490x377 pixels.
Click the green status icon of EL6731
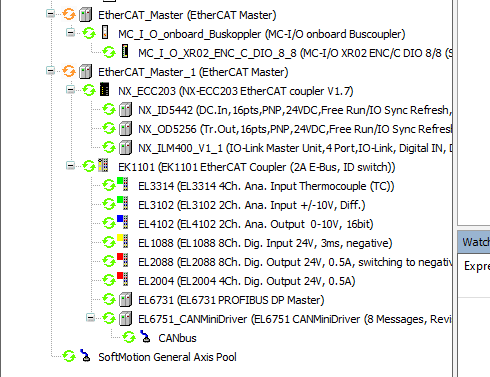pyautogui.click(x=109, y=300)
